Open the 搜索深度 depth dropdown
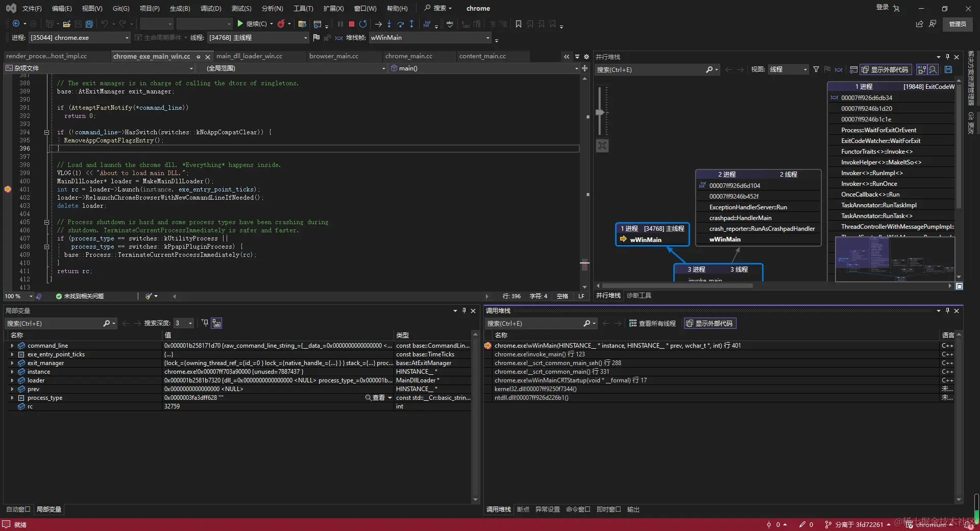This screenshot has width=980, height=531. [184, 323]
